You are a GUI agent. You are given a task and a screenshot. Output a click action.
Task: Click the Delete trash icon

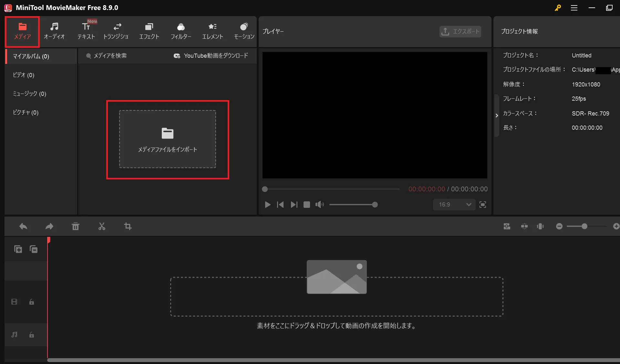click(75, 227)
